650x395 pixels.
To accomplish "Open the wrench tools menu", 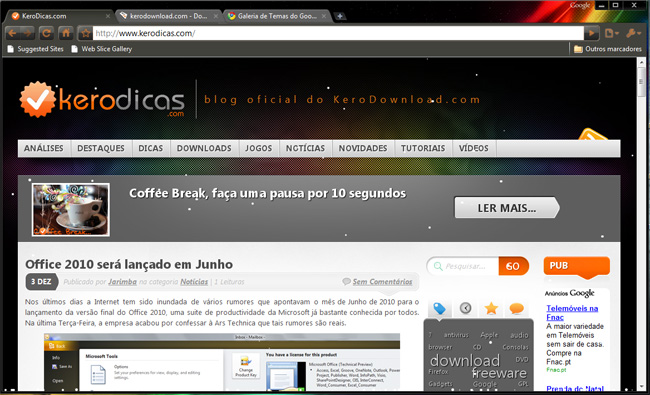I will click(633, 33).
